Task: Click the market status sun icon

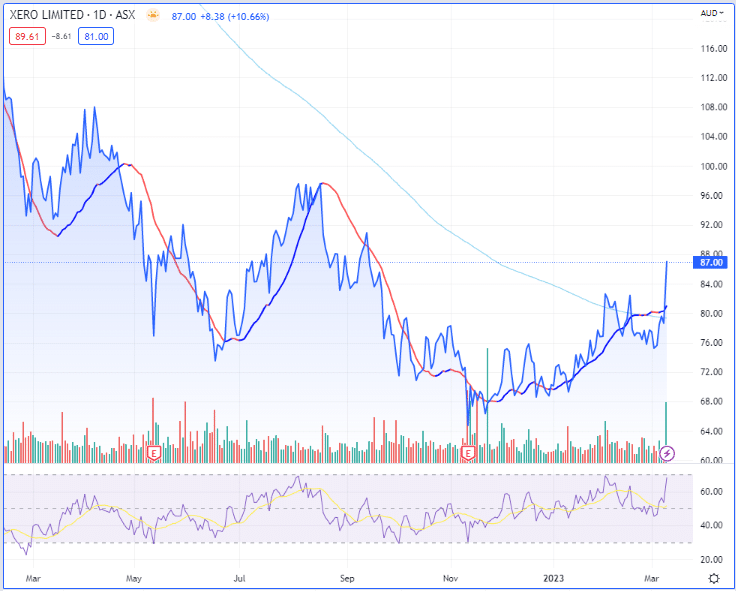Action: [152, 17]
